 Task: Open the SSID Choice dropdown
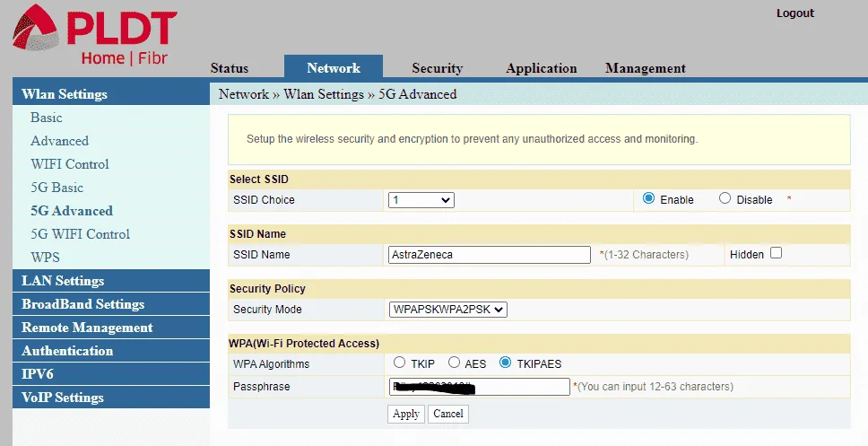(421, 200)
